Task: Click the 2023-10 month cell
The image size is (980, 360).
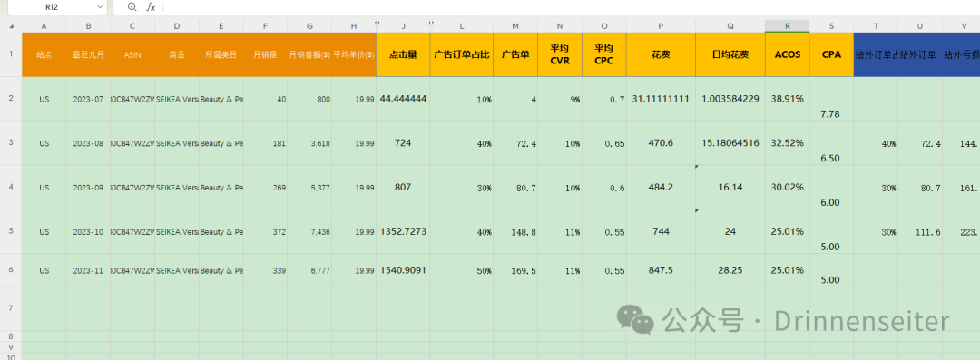Action: click(88, 231)
